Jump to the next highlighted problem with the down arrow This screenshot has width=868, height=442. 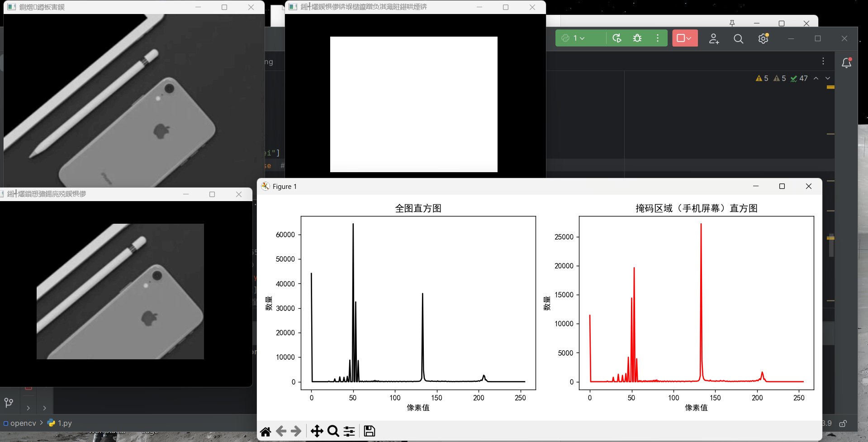(x=828, y=78)
